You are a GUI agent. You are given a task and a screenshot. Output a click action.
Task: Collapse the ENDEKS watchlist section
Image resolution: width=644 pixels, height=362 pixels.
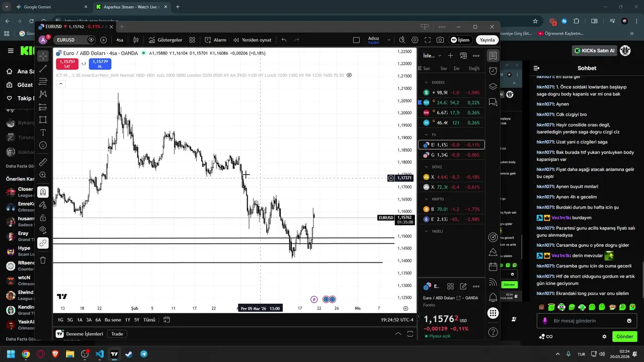point(426,82)
